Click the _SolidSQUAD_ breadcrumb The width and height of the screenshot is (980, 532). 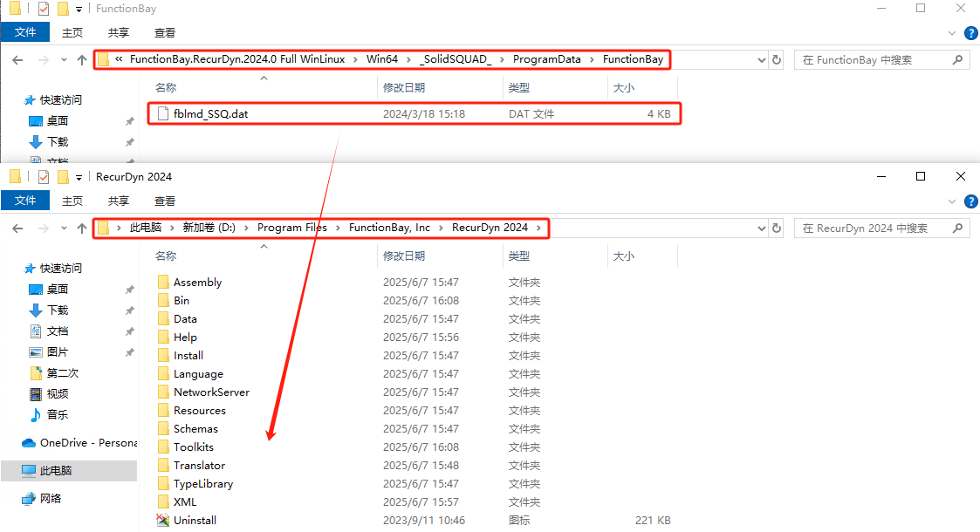tap(455, 59)
